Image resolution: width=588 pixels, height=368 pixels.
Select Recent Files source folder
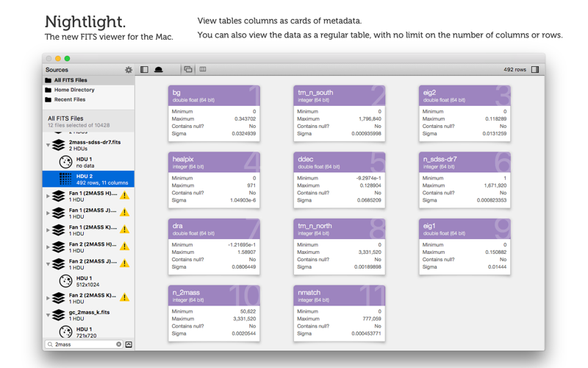(x=88, y=99)
